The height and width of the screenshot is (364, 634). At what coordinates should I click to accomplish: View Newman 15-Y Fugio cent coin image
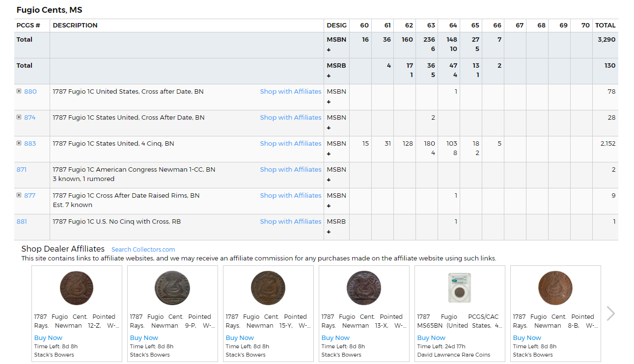coord(268,288)
